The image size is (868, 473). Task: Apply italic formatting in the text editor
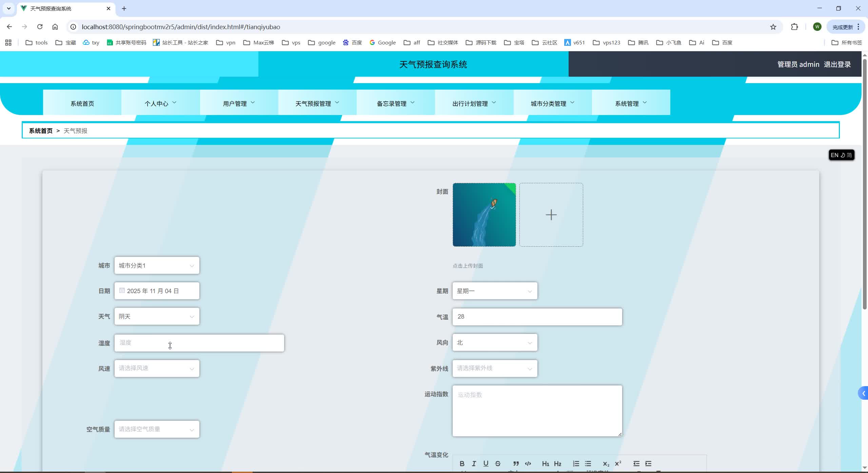[474, 463]
